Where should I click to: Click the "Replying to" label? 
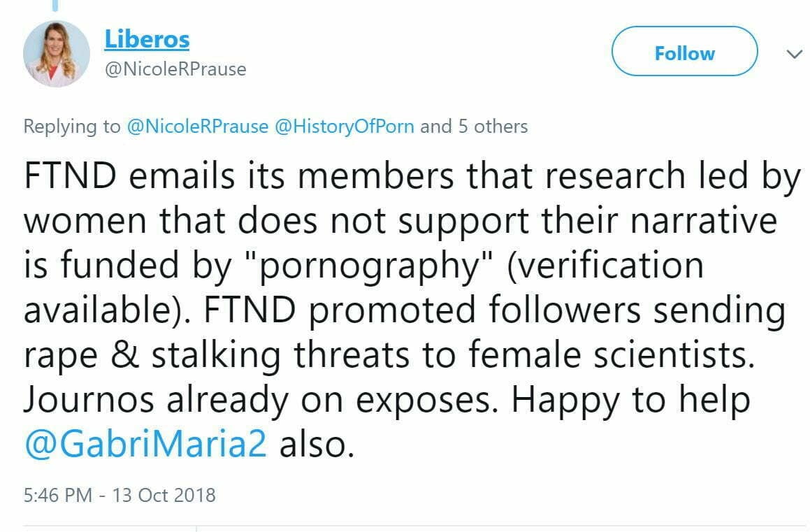(x=72, y=127)
